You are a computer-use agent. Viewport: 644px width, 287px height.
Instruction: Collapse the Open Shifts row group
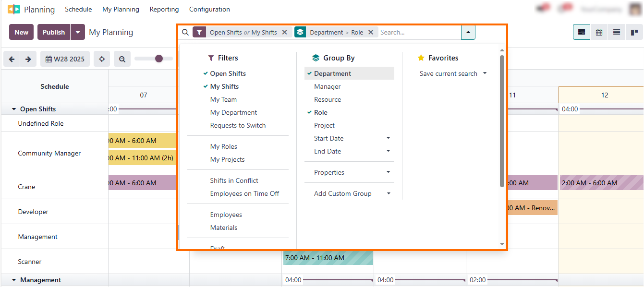click(13, 108)
